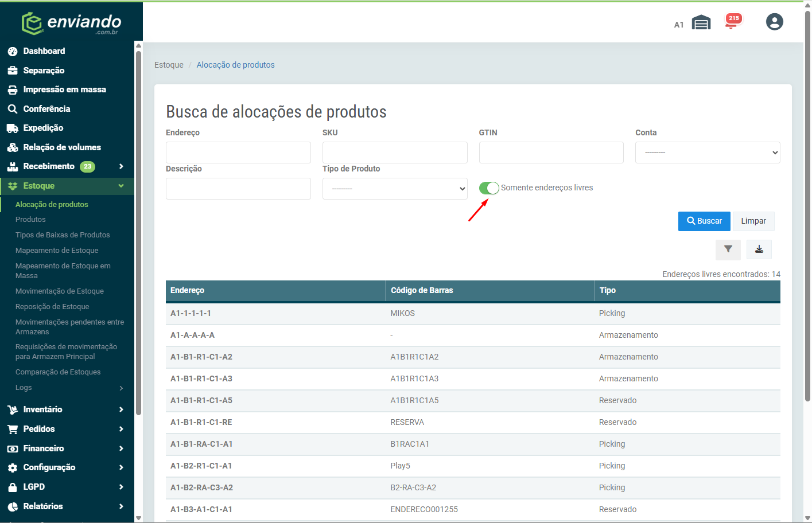The image size is (812, 523).
Task: Click the blue Buscar button
Action: [704, 221]
